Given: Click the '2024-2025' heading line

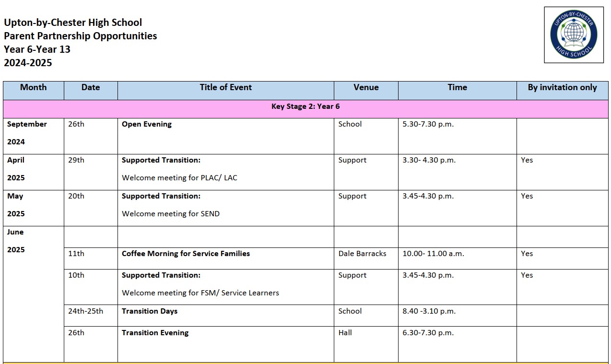Looking at the screenshot, I should [28, 63].
